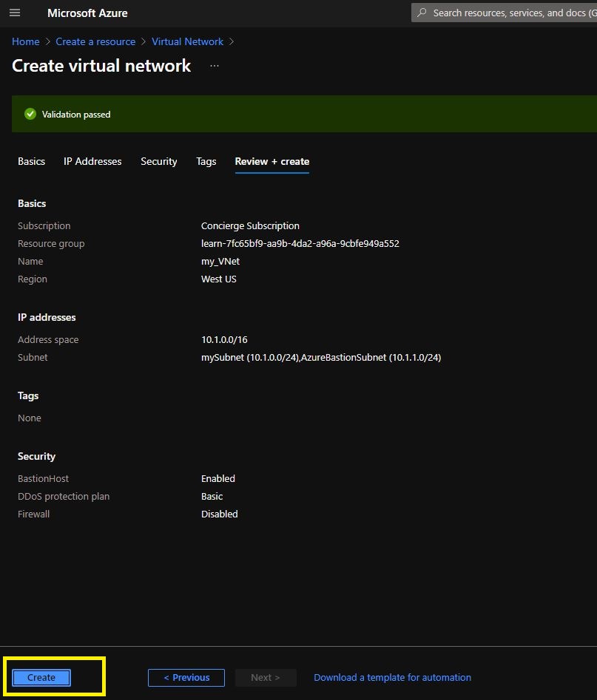Click the Firewall label
Viewport: 597px width, 700px height.
pyautogui.click(x=33, y=514)
